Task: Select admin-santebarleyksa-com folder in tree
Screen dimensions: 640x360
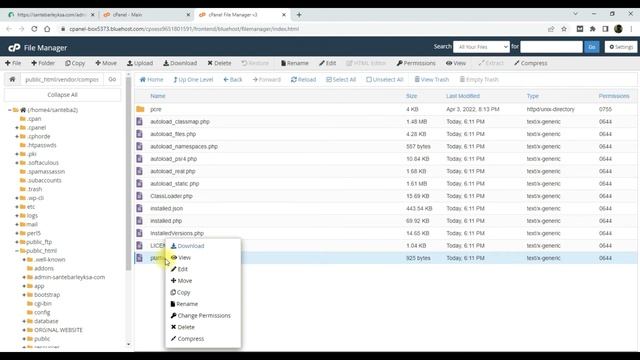Action: click(x=69, y=277)
